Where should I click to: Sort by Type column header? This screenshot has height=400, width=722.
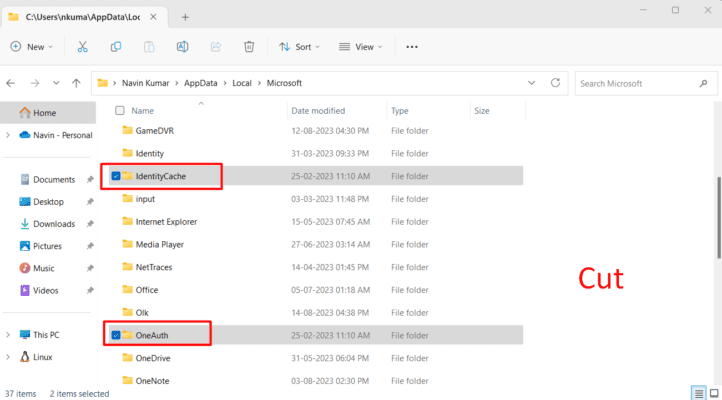[x=400, y=110]
